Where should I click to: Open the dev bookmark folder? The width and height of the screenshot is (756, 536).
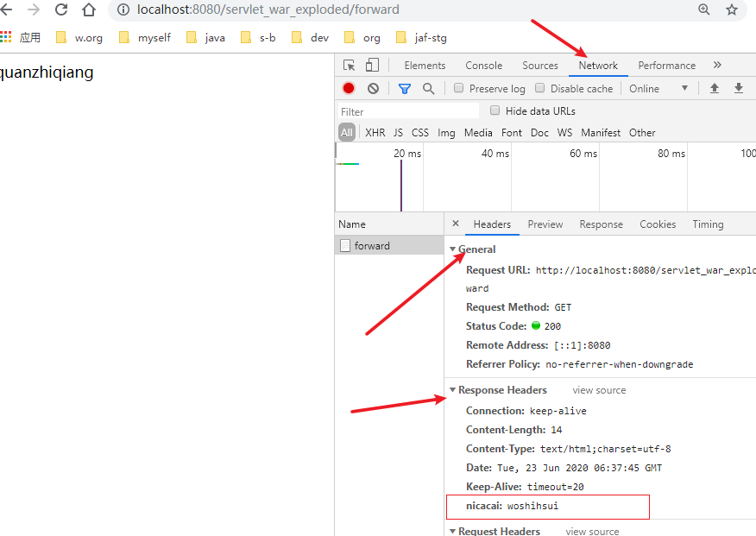311,38
